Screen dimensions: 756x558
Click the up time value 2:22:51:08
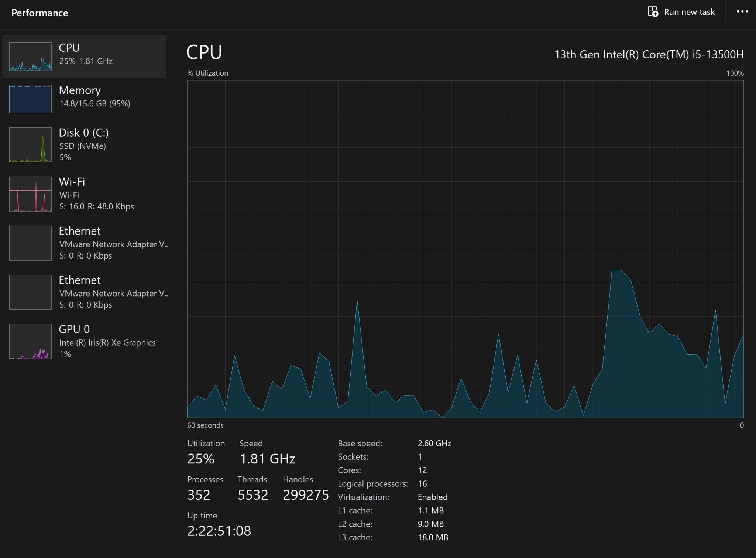tap(219, 531)
